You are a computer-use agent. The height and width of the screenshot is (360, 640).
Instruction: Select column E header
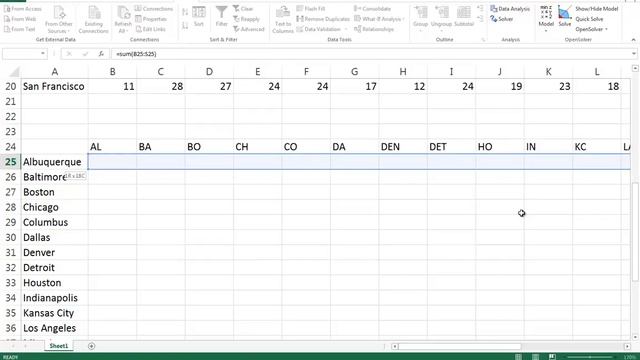(x=258, y=72)
